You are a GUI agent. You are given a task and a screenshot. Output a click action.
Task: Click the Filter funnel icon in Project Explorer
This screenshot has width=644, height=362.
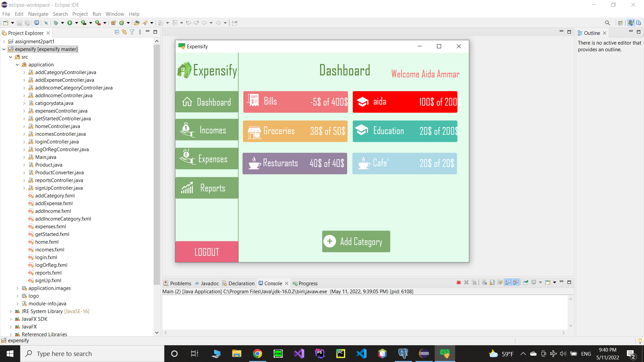[132, 32]
